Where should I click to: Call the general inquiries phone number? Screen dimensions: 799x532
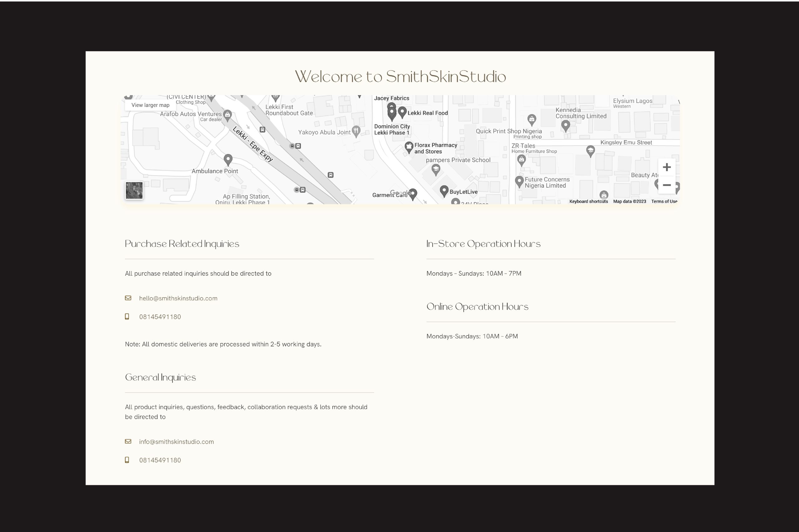coord(160,460)
